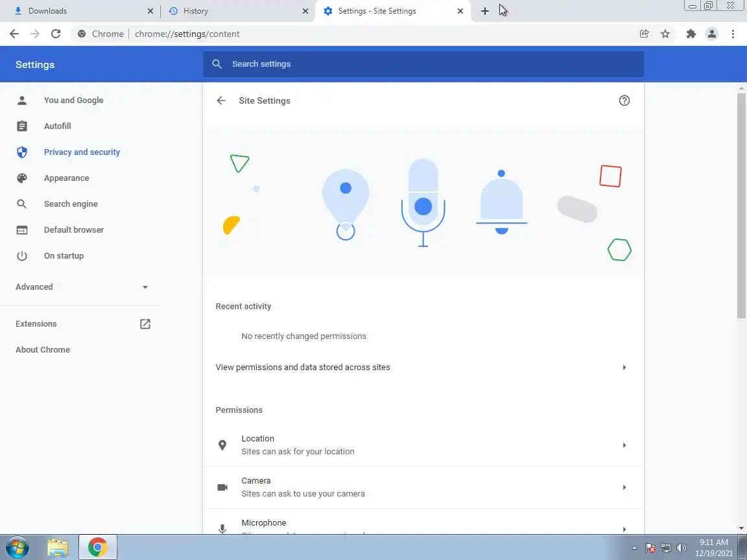This screenshot has height=560, width=747.
Task: Reload the settings page
Action: point(56,34)
